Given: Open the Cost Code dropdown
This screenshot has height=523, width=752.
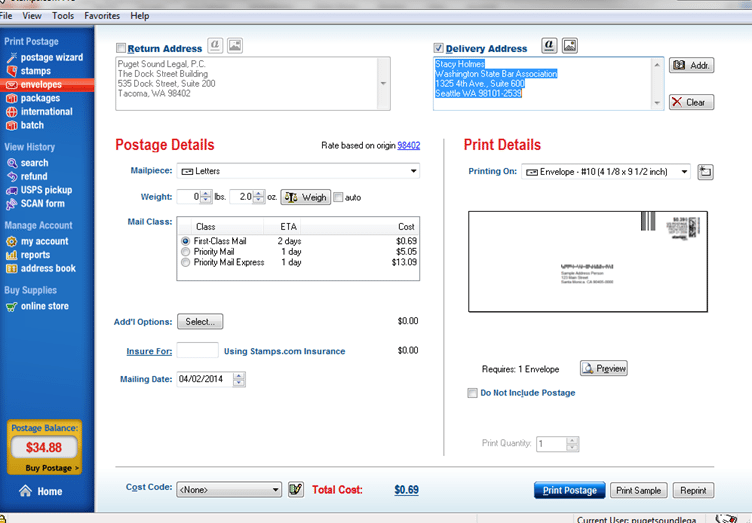Looking at the screenshot, I should [x=229, y=489].
